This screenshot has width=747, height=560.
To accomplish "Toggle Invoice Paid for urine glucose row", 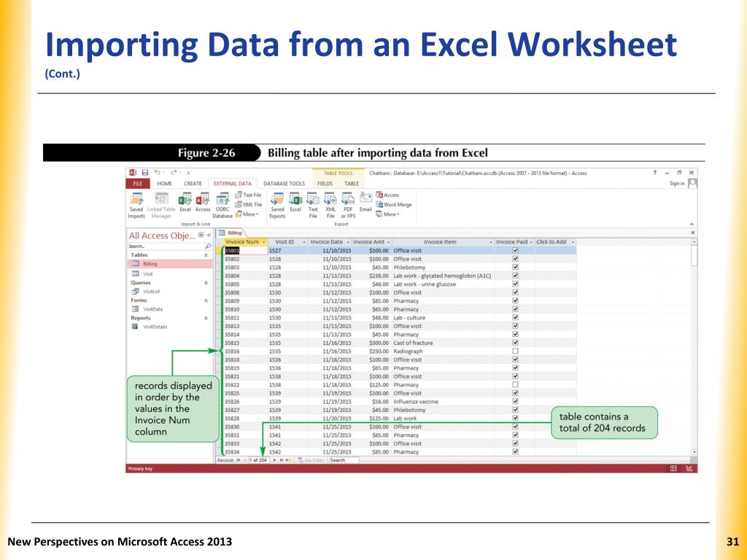I will [x=515, y=284].
